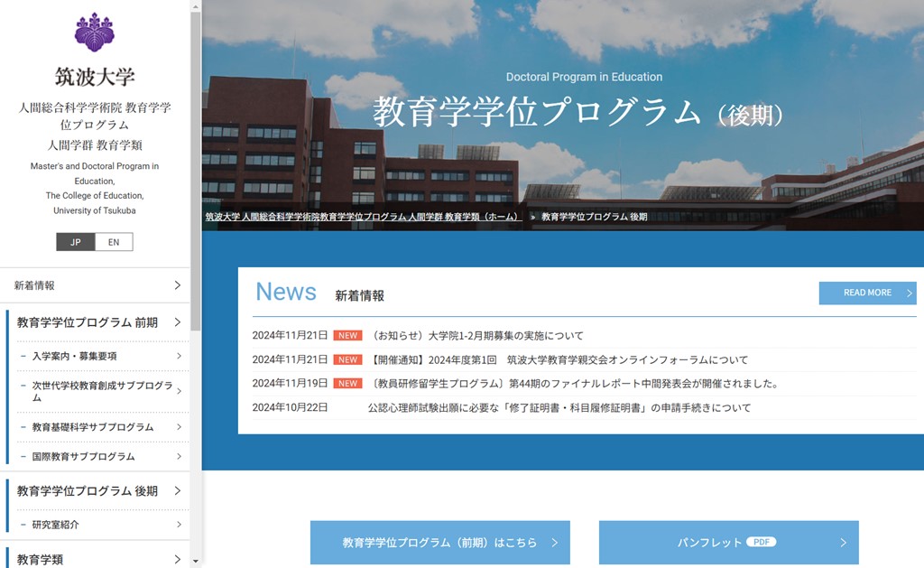The width and height of the screenshot is (924, 568).
Task: Open 教育学類 sidebar section
Action: 95,559
